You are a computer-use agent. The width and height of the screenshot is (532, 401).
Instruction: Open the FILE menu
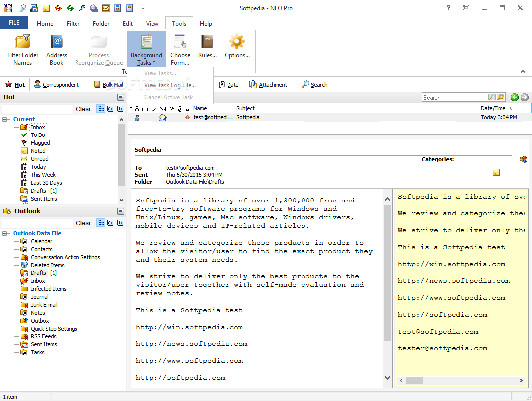coord(14,23)
